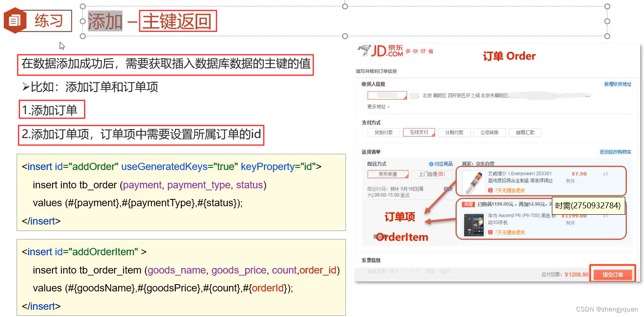
Task: Click the 订单 Order heading
Action: 509,56
